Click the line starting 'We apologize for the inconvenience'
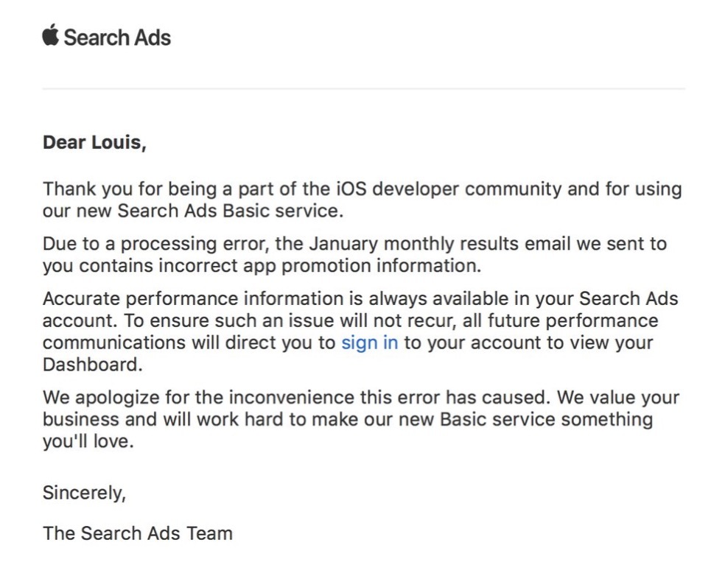 point(361,398)
